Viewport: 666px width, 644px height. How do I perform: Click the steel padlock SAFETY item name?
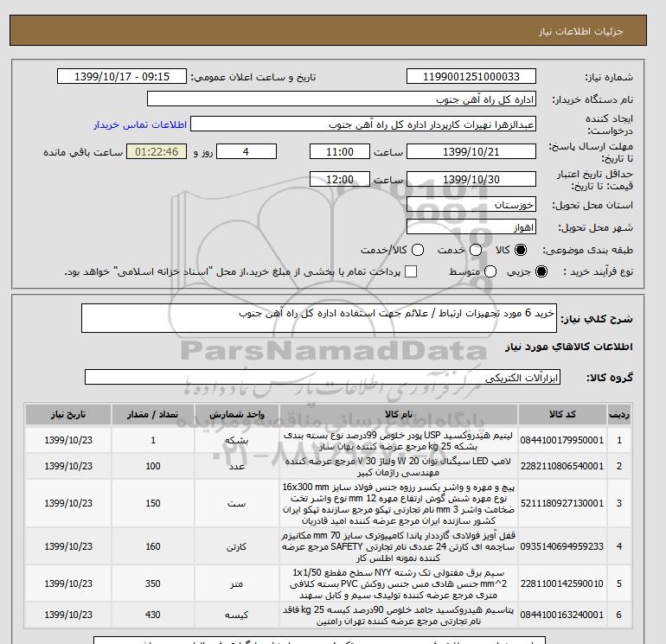399,546
